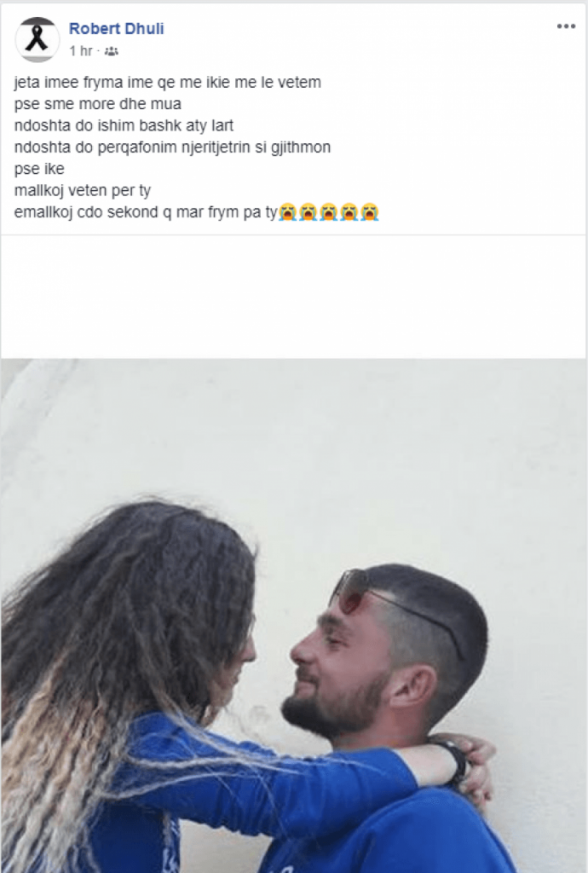Click the friends audience privacy icon
Image resolution: width=588 pixels, height=873 pixels.
tap(112, 51)
